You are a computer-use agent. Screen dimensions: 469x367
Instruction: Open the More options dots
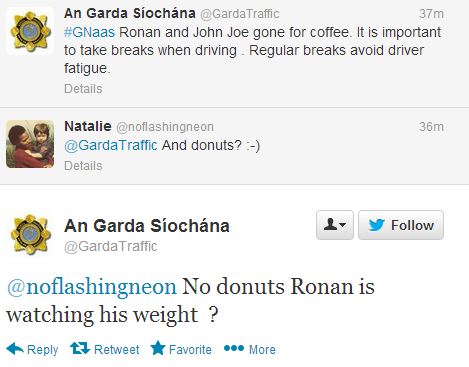click(234, 348)
